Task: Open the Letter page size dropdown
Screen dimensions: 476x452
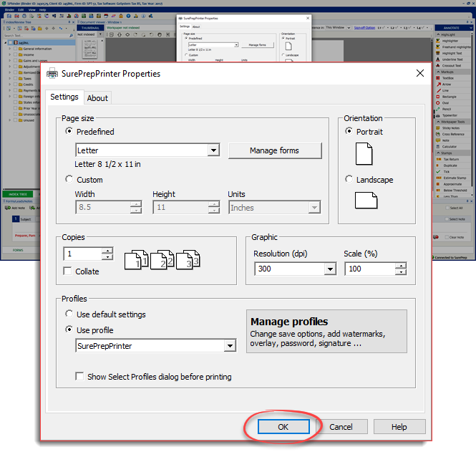Action: (x=213, y=150)
